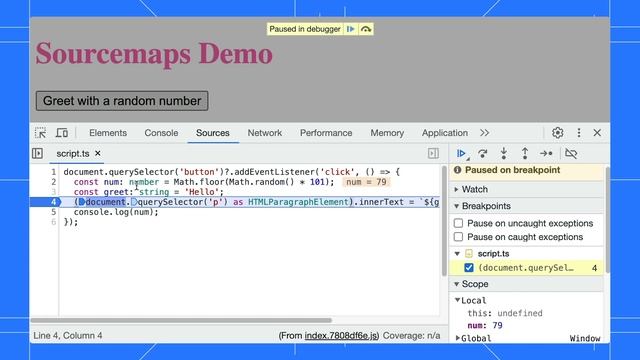Click line number 5 in the gutter
This screenshot has height=360, width=640.
(x=53, y=212)
